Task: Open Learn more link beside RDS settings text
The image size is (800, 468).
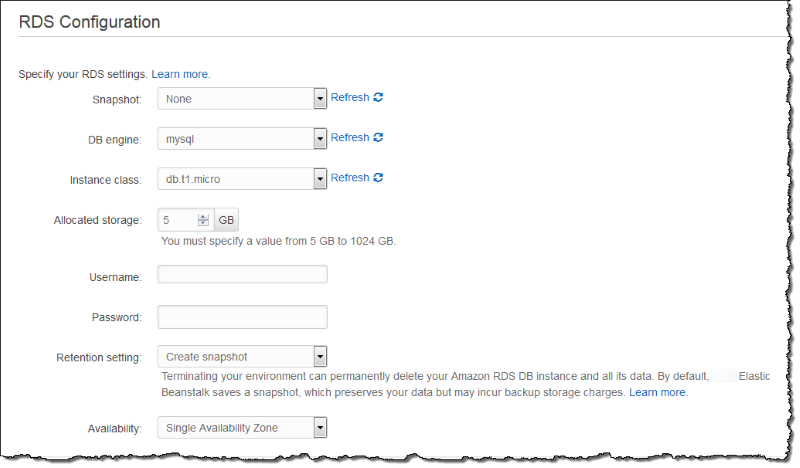Action: [180, 74]
